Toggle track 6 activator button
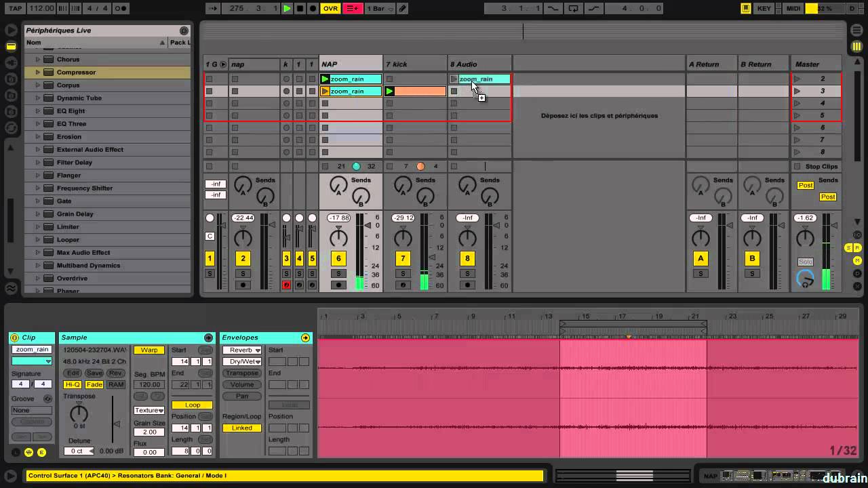Viewport: 868px width, 488px height. 338,258
